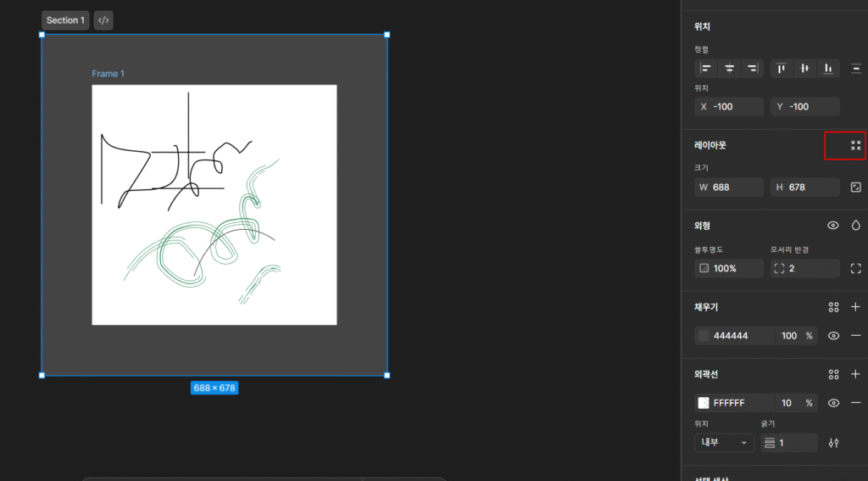
Task: Click the layout collapse icon in 레이아웃
Action: [855, 146]
